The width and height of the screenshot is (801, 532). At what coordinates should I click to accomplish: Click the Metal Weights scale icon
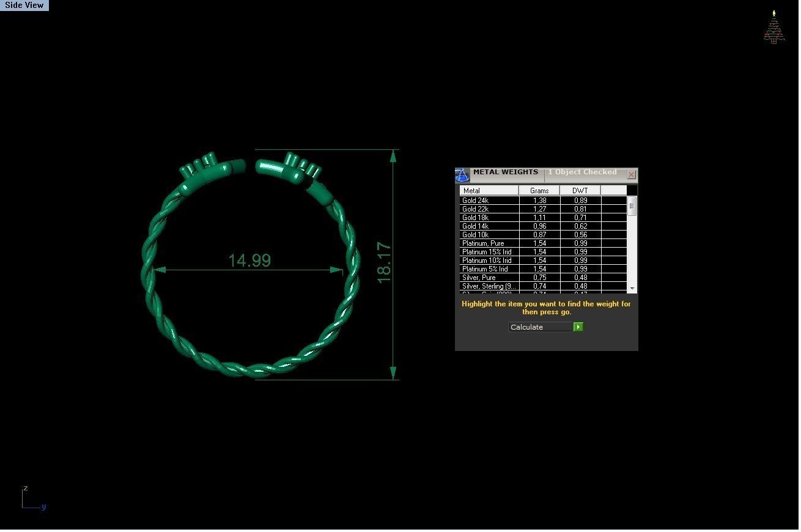(462, 175)
